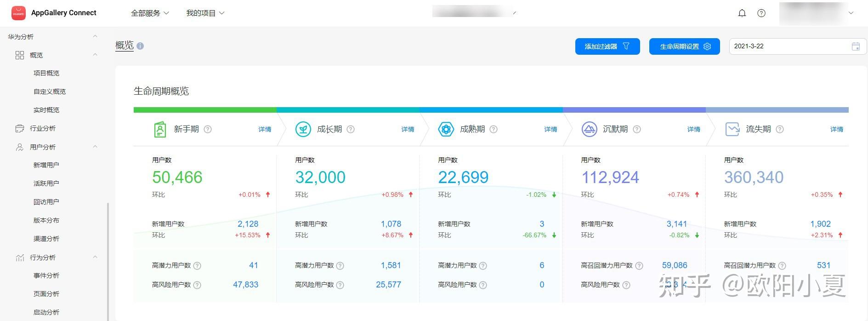Open 渠道分析 in sidebar

pyautogui.click(x=46, y=239)
